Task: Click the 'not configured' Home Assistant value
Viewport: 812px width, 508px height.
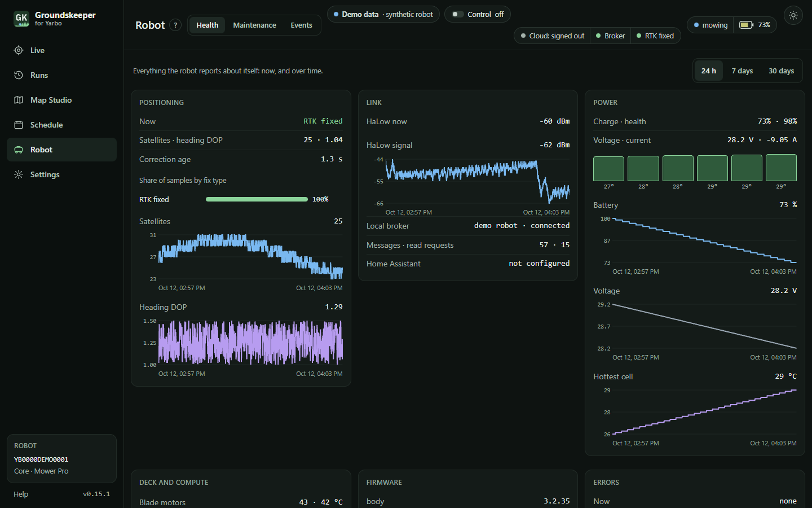Action: click(x=539, y=264)
